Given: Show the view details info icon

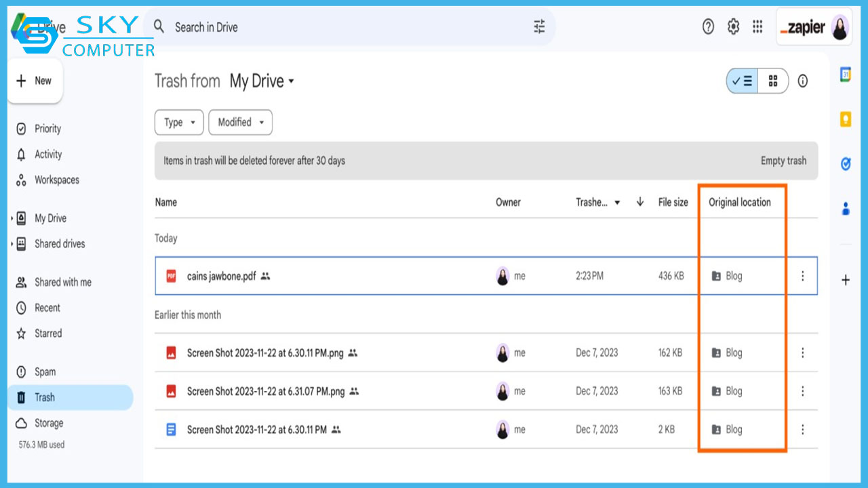Looking at the screenshot, I should (x=803, y=81).
